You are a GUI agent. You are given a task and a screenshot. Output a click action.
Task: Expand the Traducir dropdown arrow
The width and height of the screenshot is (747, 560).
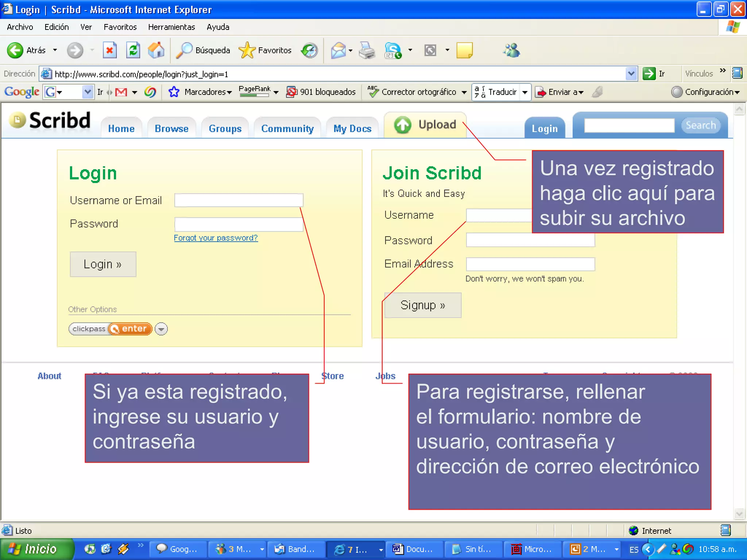click(x=525, y=92)
